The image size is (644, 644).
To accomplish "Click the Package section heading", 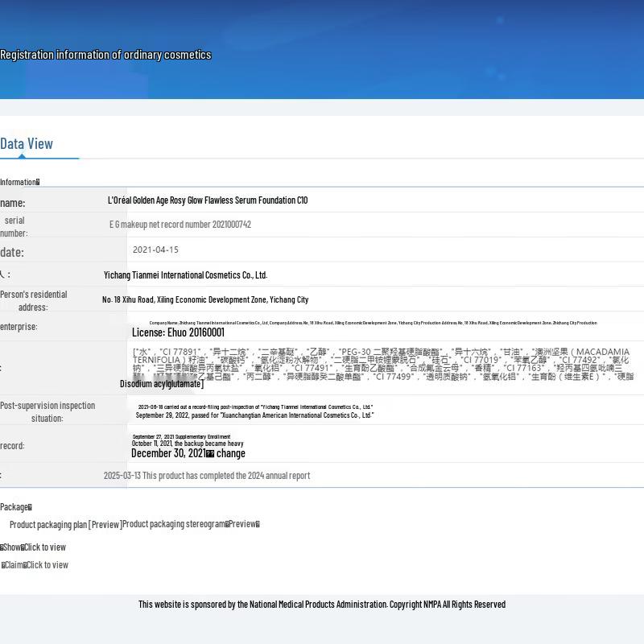I will tap(15, 507).
